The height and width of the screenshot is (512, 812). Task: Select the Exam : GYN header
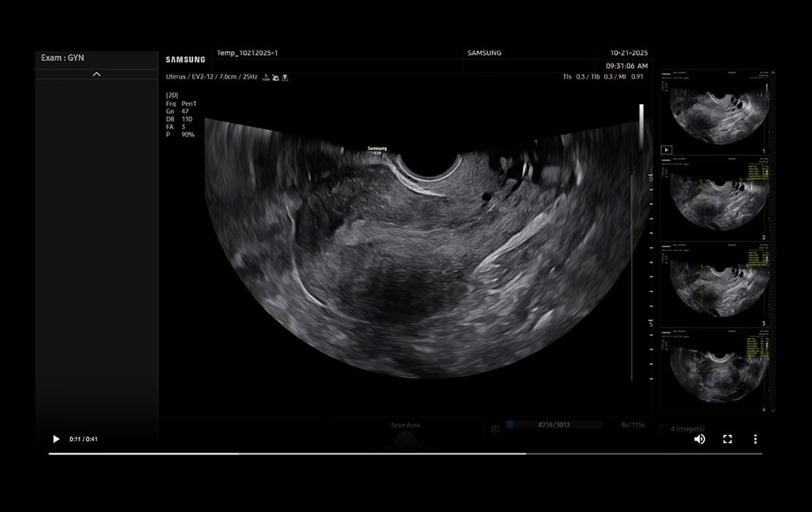click(x=61, y=57)
